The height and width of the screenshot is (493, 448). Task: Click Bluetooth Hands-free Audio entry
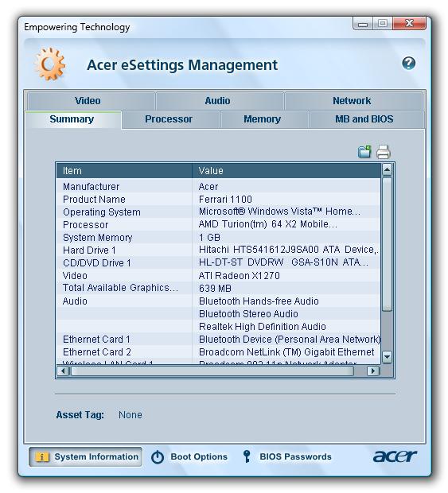pos(259,301)
